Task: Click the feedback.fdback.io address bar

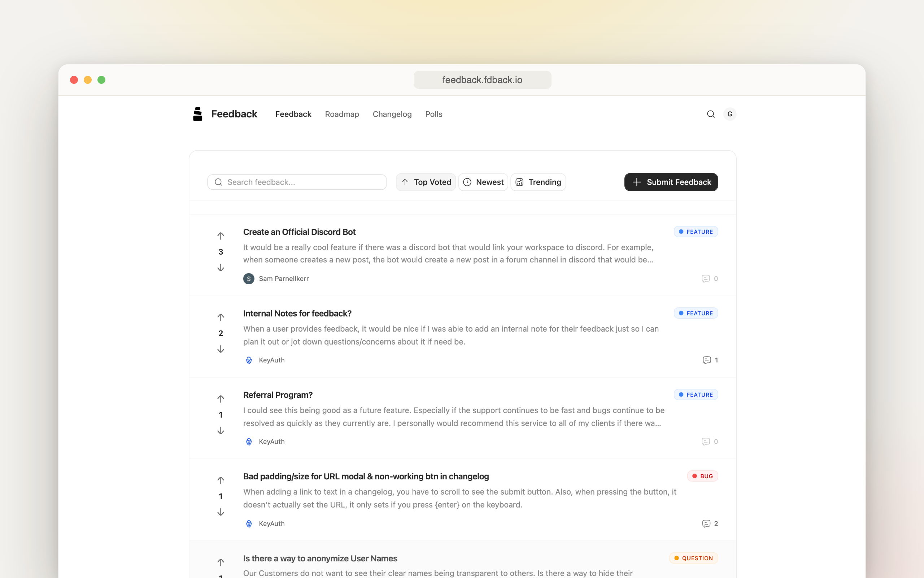Action: click(x=482, y=80)
